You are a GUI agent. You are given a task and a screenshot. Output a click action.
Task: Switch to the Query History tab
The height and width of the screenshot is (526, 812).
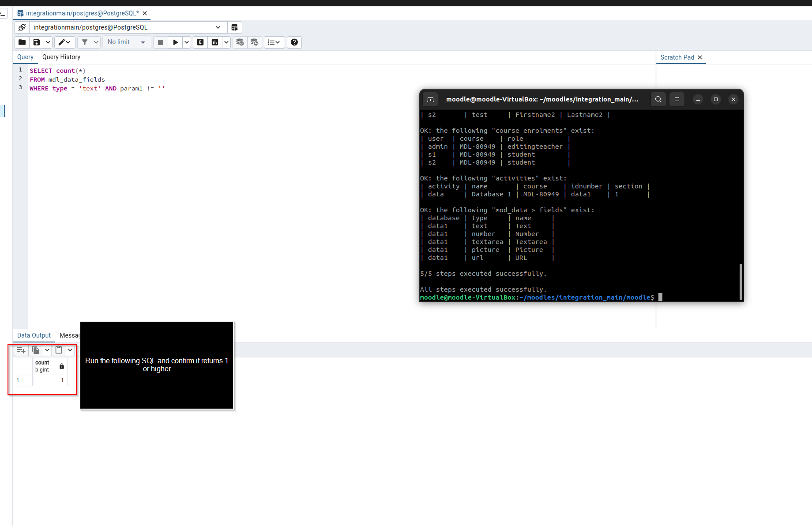(x=61, y=57)
